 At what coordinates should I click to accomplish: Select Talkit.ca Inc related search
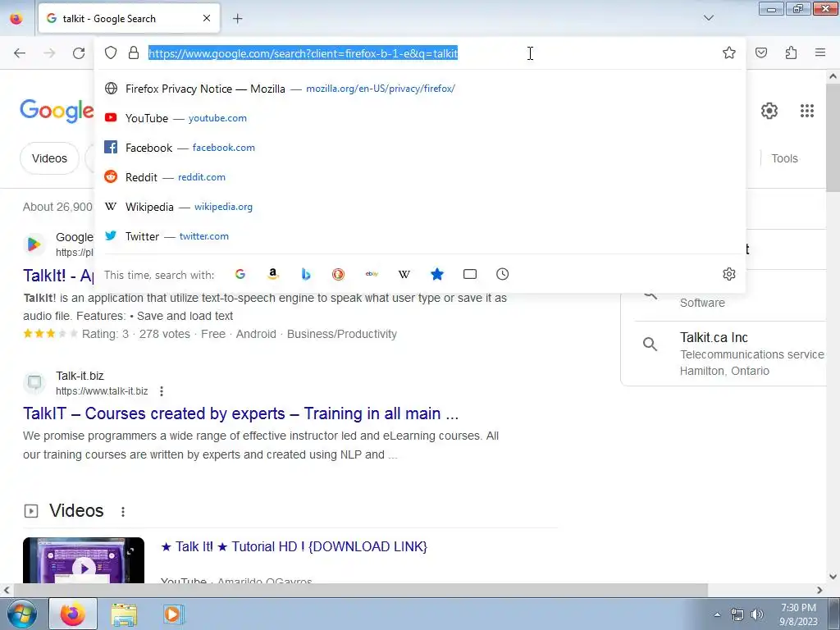click(x=731, y=354)
